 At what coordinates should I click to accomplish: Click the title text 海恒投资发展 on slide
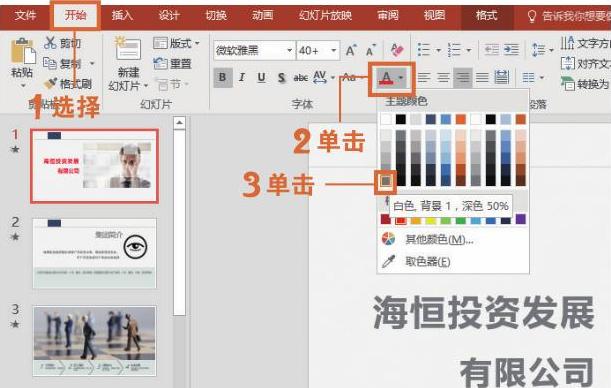coord(484,312)
